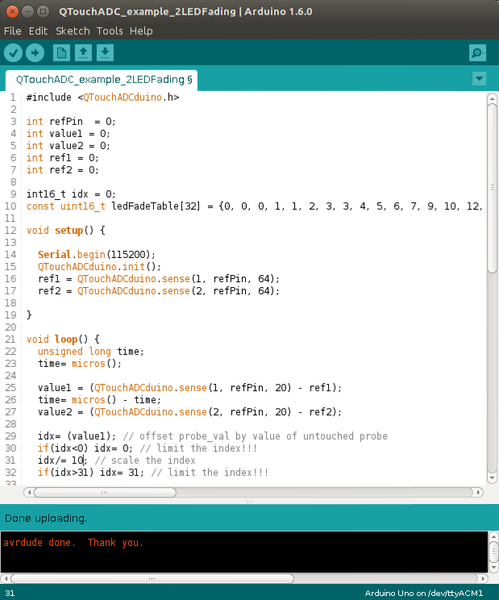Open a sketch using the up-arrow icon

tap(83, 53)
